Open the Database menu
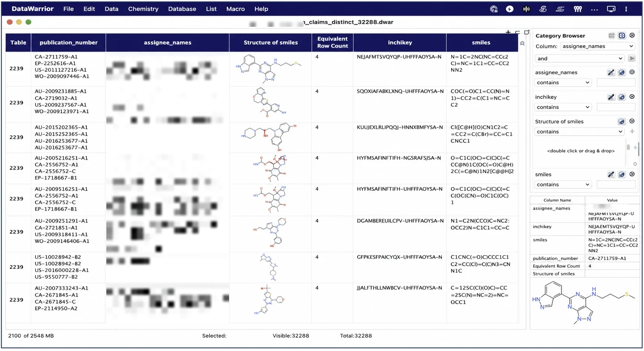Image resolution: width=644 pixels, height=351 pixels. coord(182,9)
